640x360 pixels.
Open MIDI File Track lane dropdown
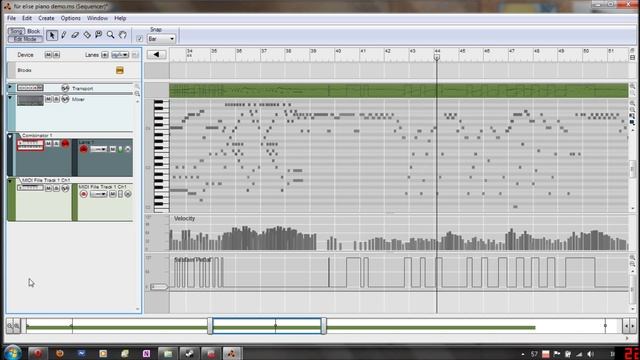tap(98, 194)
